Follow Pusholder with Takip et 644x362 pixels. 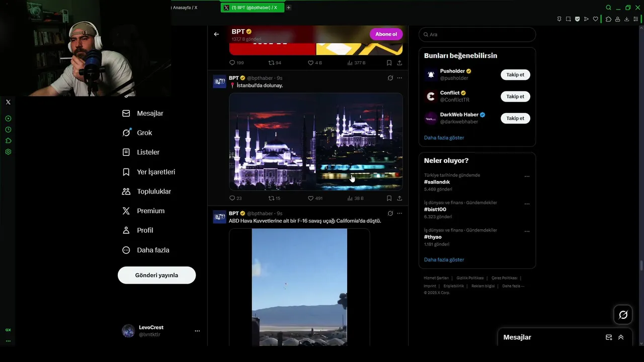click(515, 74)
